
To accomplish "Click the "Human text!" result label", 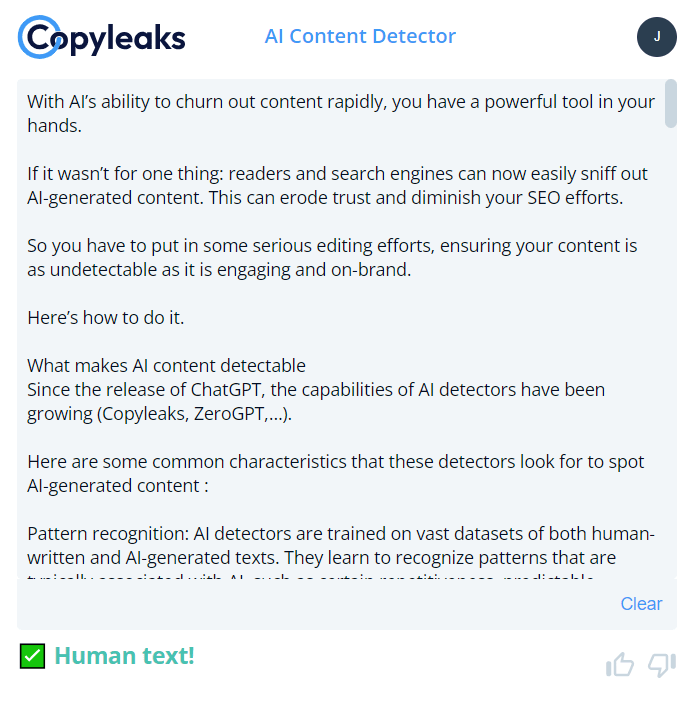I will pos(124,656).
